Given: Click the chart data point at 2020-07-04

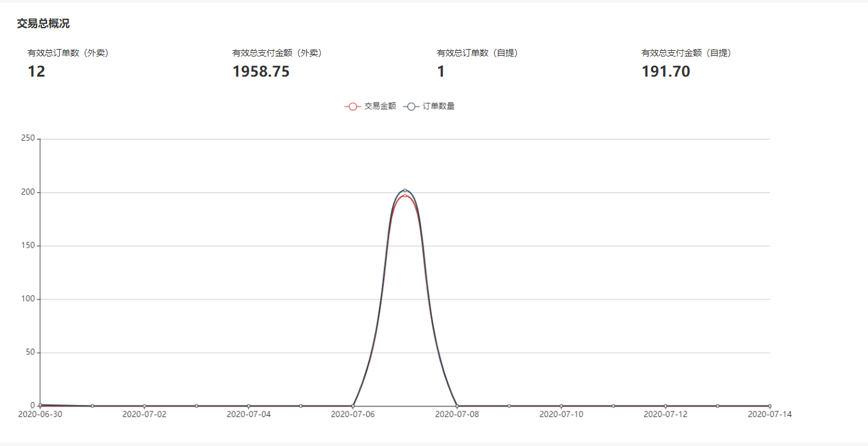Looking at the screenshot, I should pyautogui.click(x=248, y=406).
